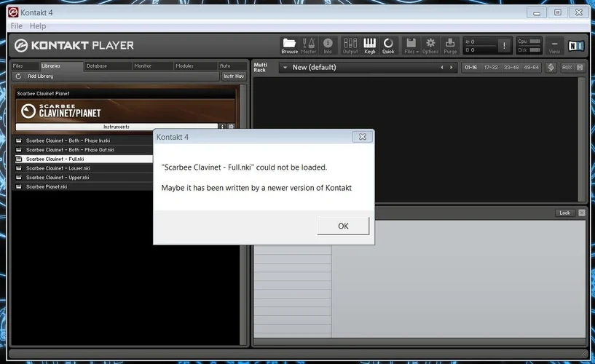Click the refresh libraries icon

pos(18,76)
